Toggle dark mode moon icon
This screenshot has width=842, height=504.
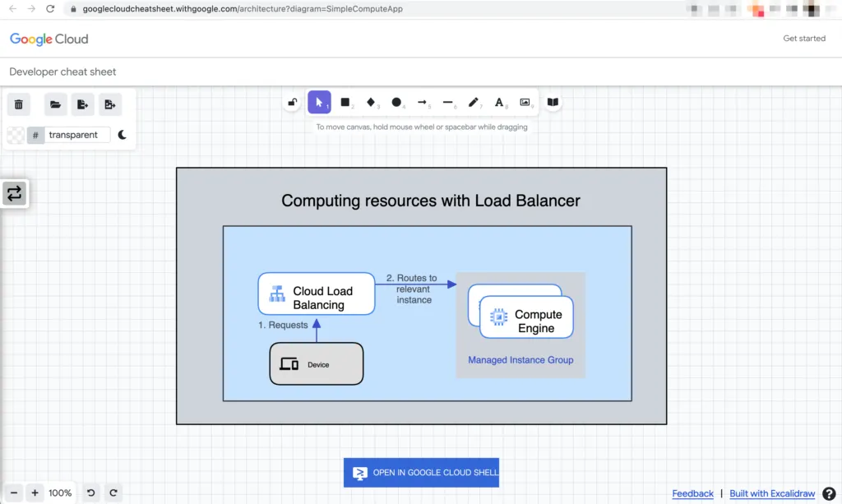123,135
